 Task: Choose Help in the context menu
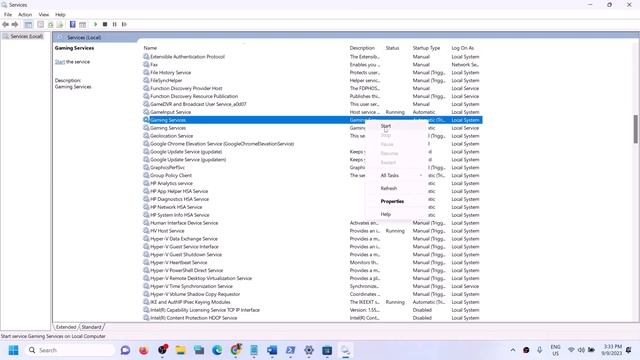(x=386, y=214)
